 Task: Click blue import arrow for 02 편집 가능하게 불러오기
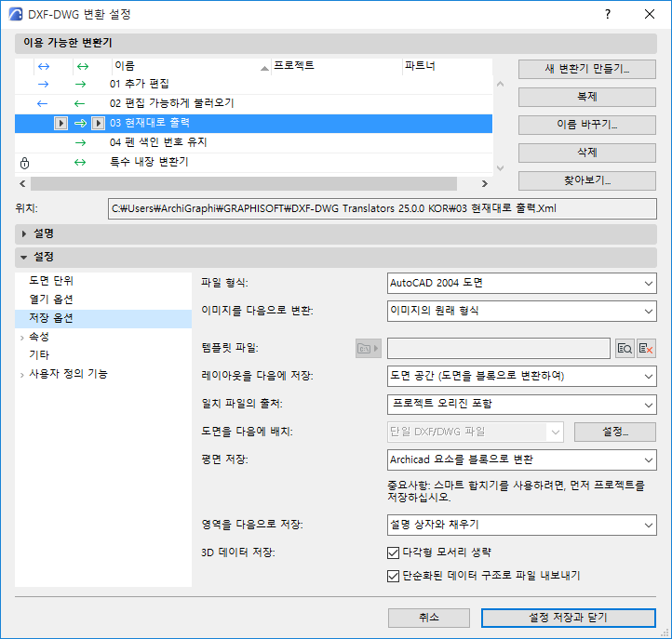pos(42,103)
